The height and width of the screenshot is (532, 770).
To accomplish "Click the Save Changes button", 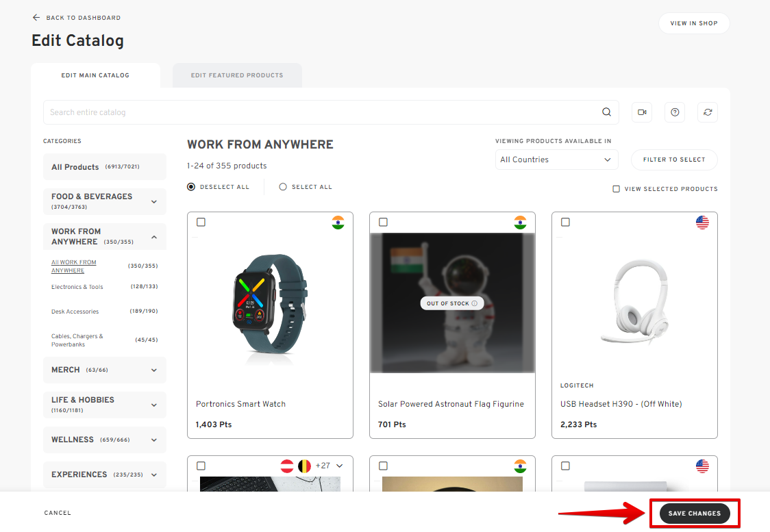I will (x=695, y=514).
